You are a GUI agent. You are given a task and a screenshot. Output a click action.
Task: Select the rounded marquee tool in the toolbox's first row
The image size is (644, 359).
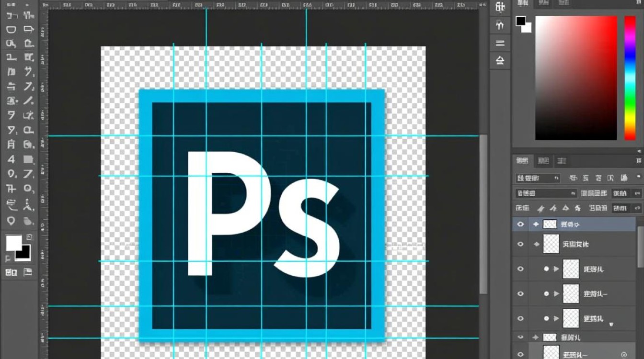(11, 30)
